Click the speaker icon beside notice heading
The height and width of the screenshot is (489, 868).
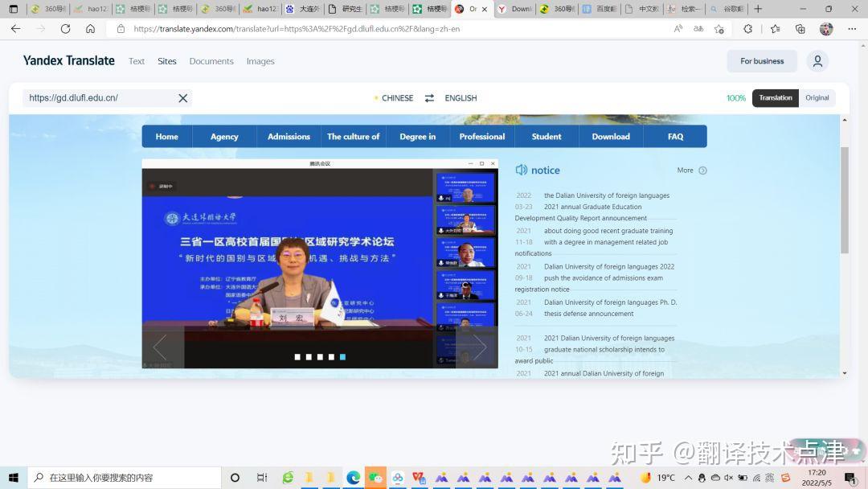[521, 170]
